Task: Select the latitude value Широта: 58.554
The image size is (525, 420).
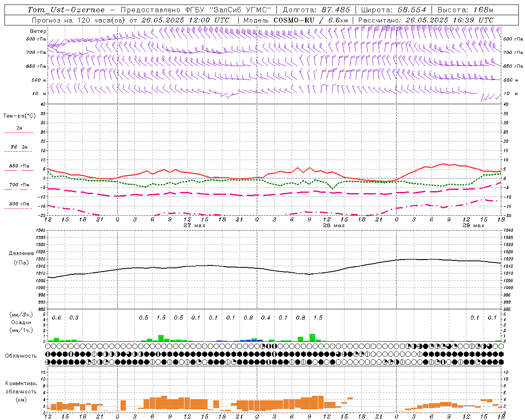Action: (x=394, y=10)
